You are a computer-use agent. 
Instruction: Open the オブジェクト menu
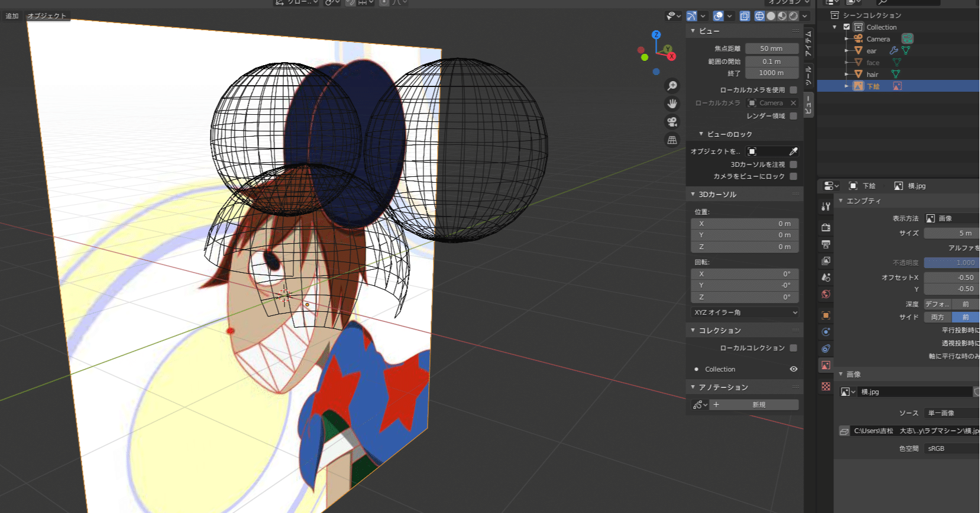pos(47,16)
